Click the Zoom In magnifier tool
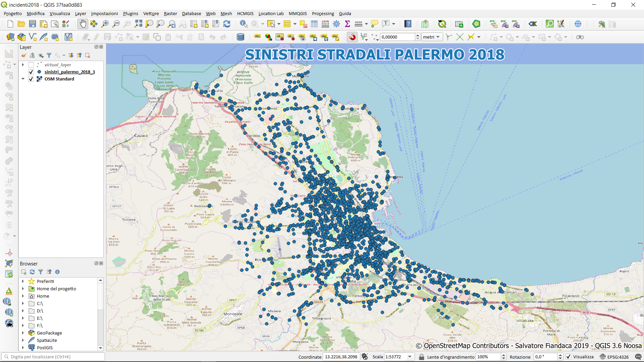 [105, 24]
